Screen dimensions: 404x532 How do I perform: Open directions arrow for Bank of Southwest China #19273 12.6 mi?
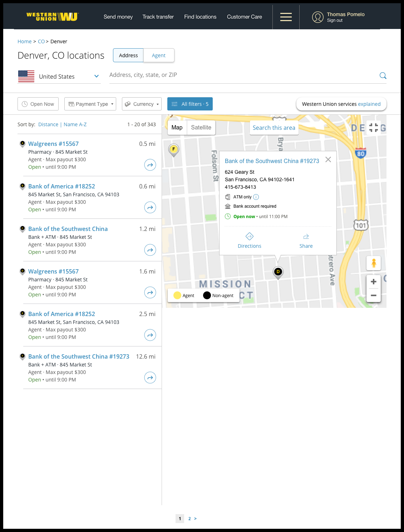coord(150,378)
